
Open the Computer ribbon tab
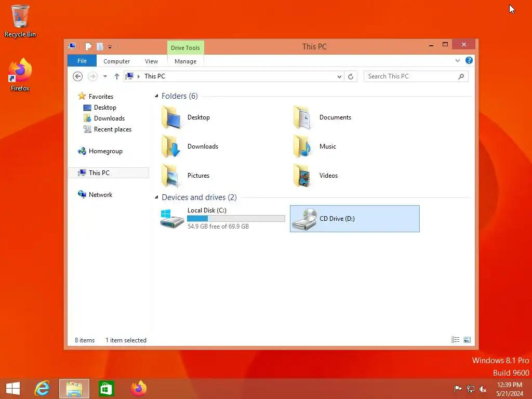(117, 61)
